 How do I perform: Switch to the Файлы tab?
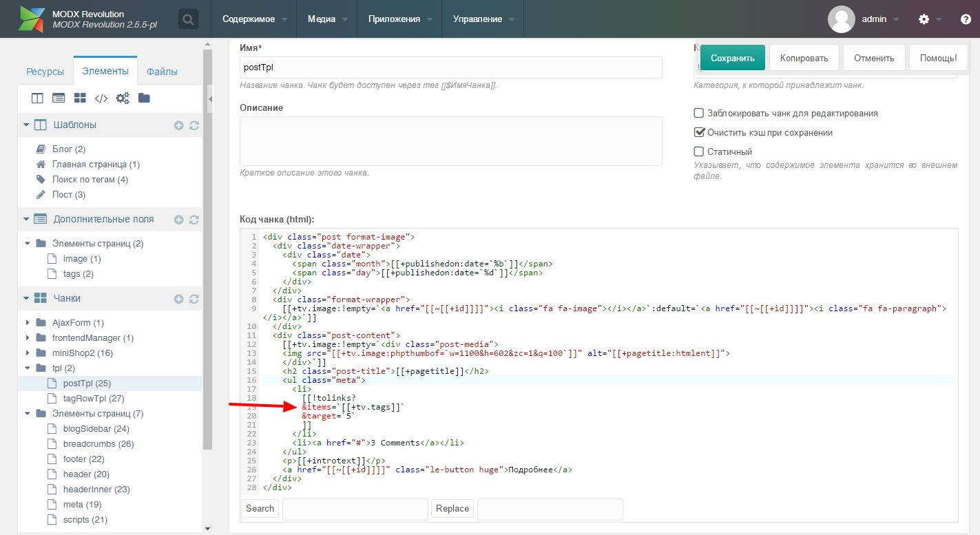point(163,72)
